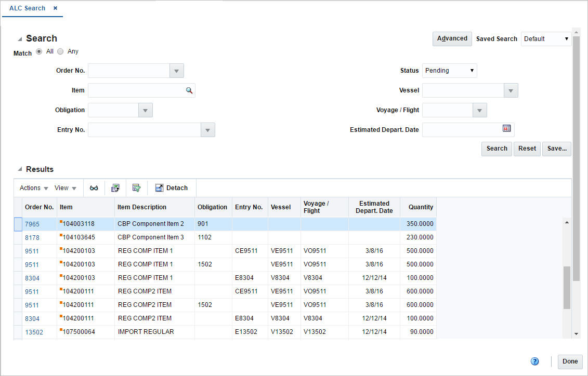588x376 pixels.
Task: Open order 7965 via its link
Action: pyautogui.click(x=32, y=224)
